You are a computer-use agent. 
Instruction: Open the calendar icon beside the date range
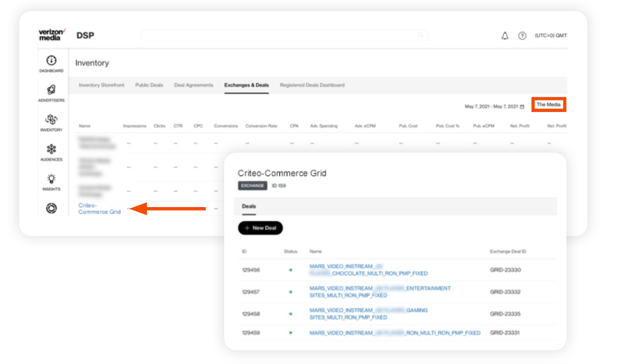(522, 107)
